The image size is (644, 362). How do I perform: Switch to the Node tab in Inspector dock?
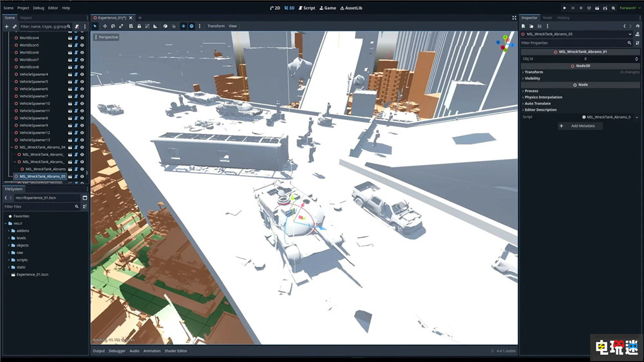tap(547, 17)
